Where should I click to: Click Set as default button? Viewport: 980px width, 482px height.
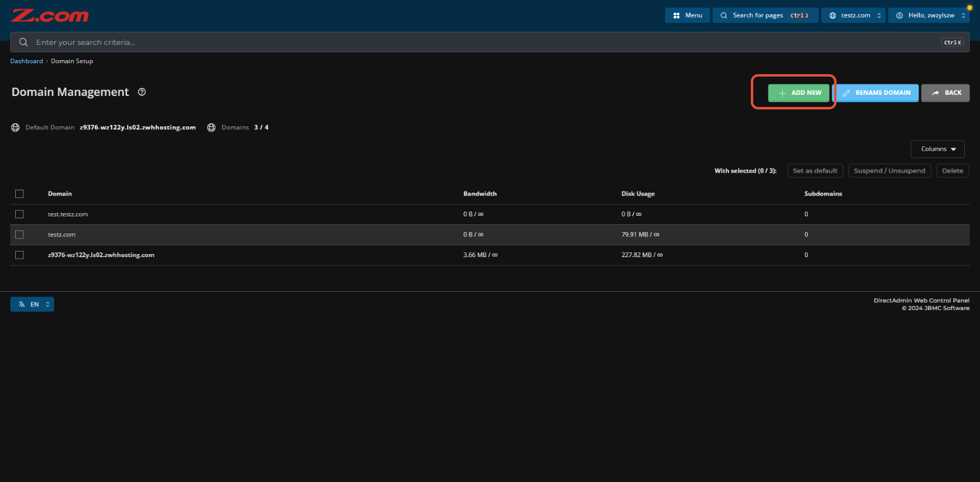coord(815,171)
